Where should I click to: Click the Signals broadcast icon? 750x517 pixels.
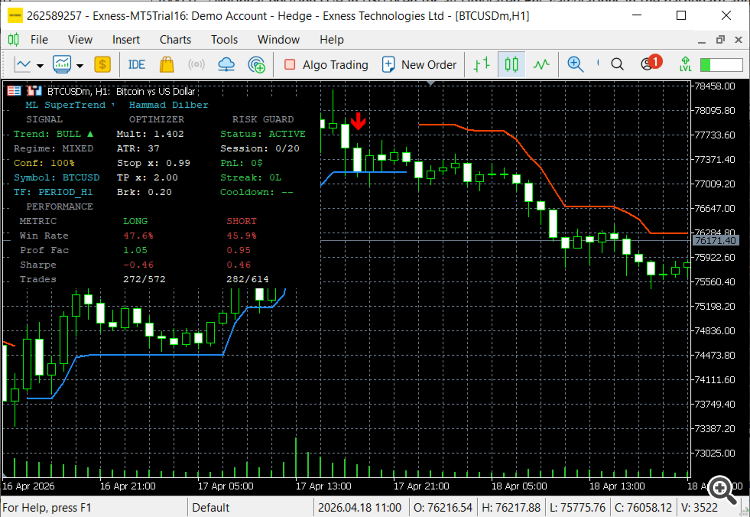[x=196, y=64]
